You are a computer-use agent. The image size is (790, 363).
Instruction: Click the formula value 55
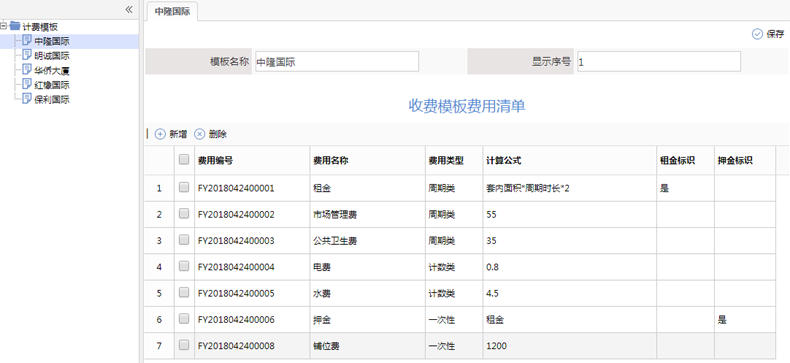click(x=491, y=215)
